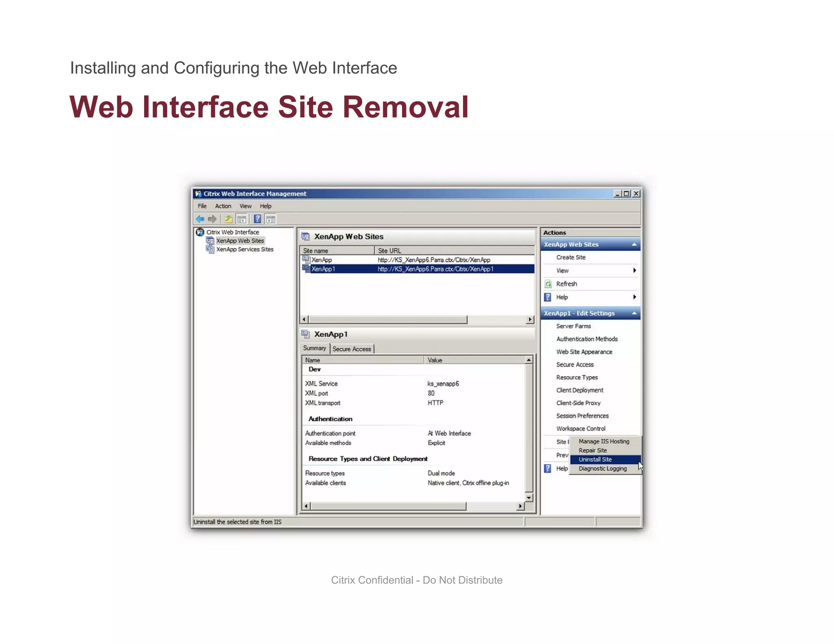Expand the Help submenu arrow in Actions

click(634, 297)
